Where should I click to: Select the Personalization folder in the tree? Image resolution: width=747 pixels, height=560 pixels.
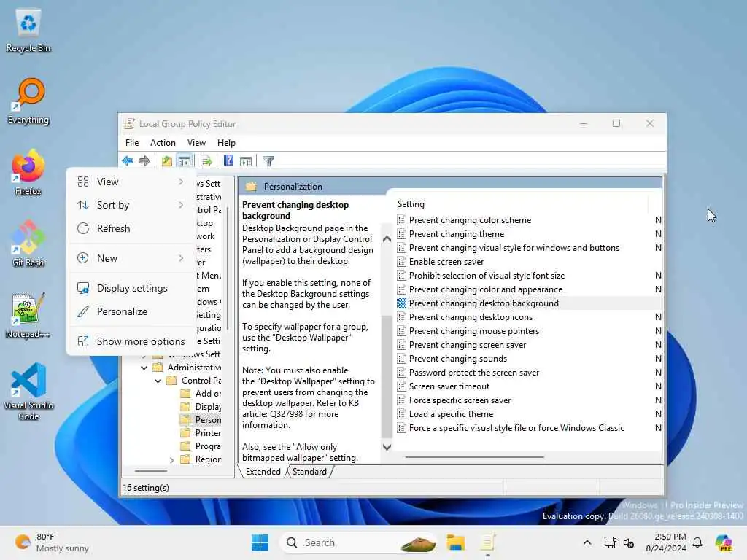tap(201, 420)
